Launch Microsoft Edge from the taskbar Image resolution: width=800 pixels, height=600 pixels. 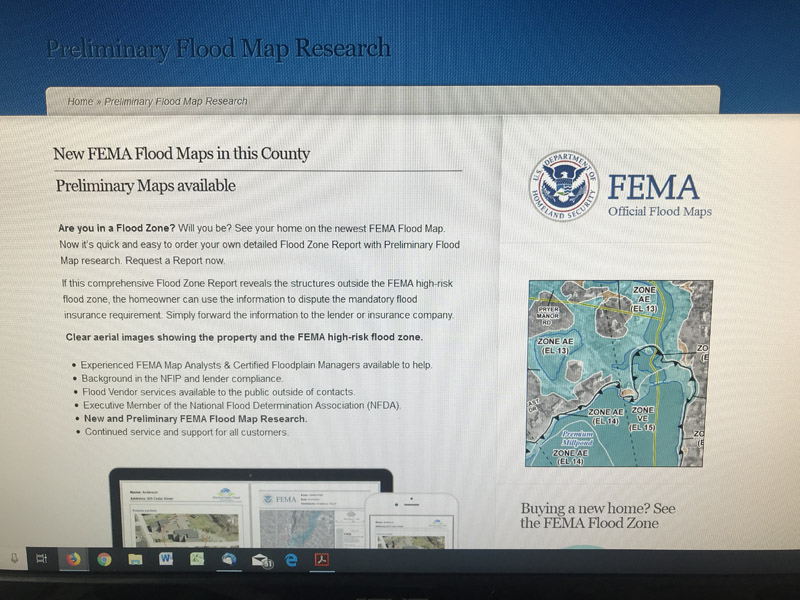click(291, 560)
